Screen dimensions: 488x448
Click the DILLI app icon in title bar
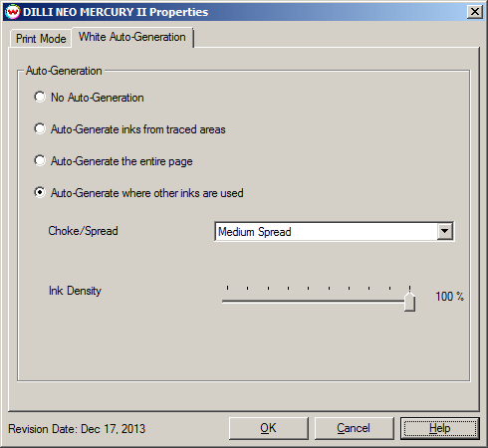(13, 12)
